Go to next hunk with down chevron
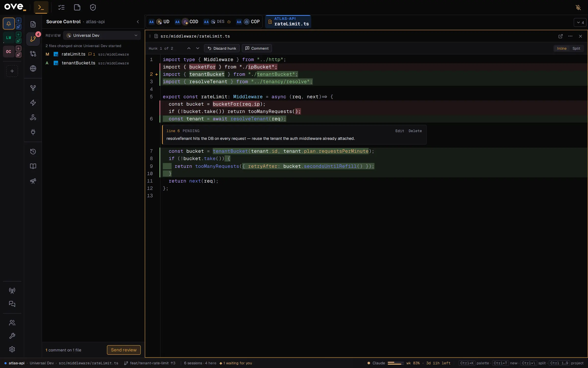 198,48
